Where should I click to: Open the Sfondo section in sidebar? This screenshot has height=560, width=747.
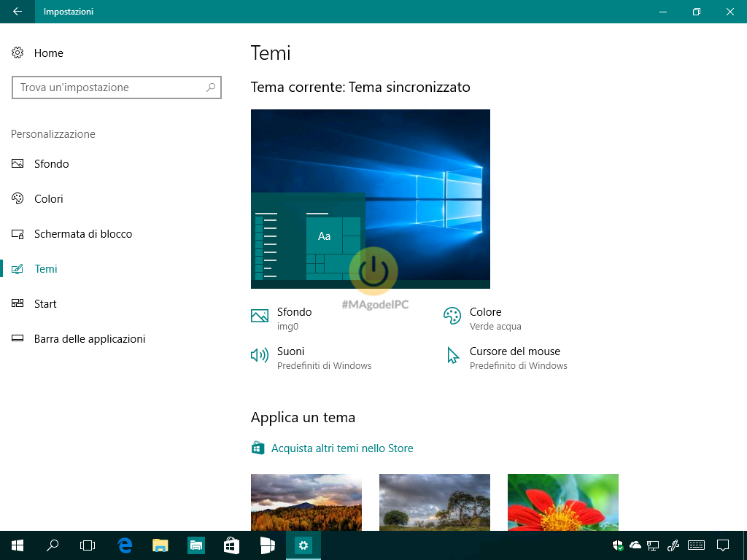coord(52,164)
